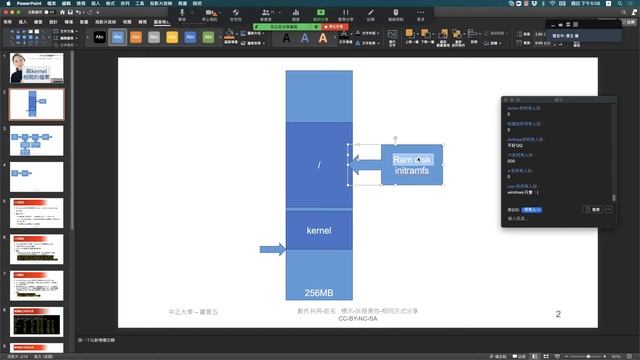Screen dimensions: 640x360
Task: Expand the Zoom microphone options arrow
Action: point(192,13)
